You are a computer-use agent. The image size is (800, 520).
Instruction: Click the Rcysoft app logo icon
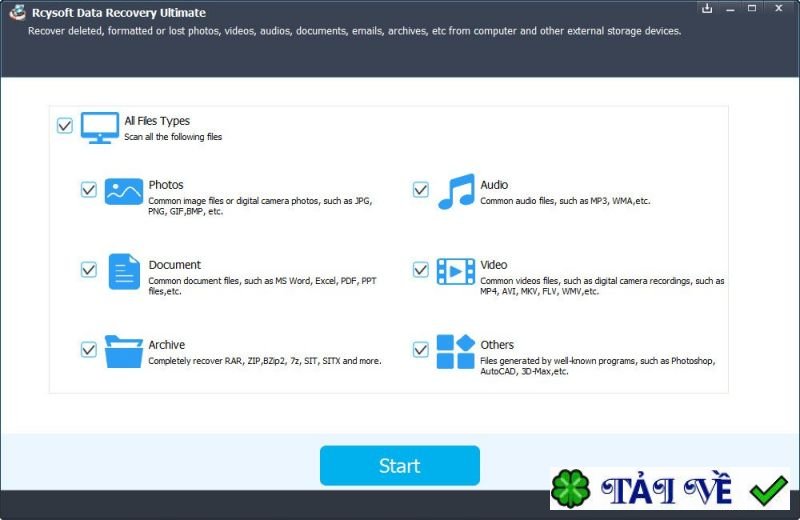coord(17,12)
